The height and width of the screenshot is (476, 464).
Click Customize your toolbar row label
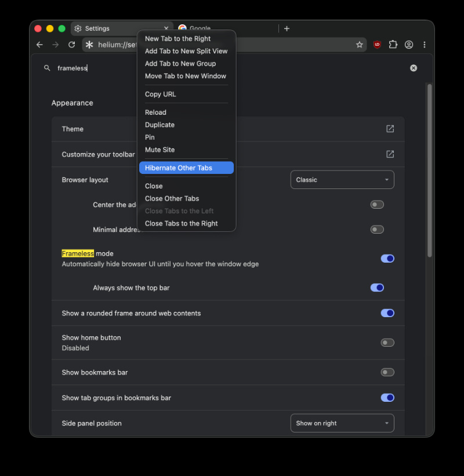click(x=98, y=154)
